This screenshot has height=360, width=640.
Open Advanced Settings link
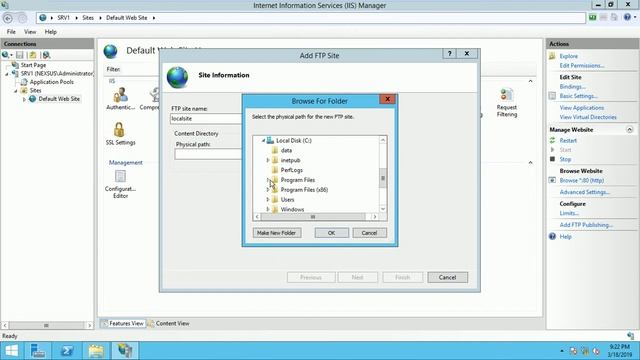[x=584, y=192]
